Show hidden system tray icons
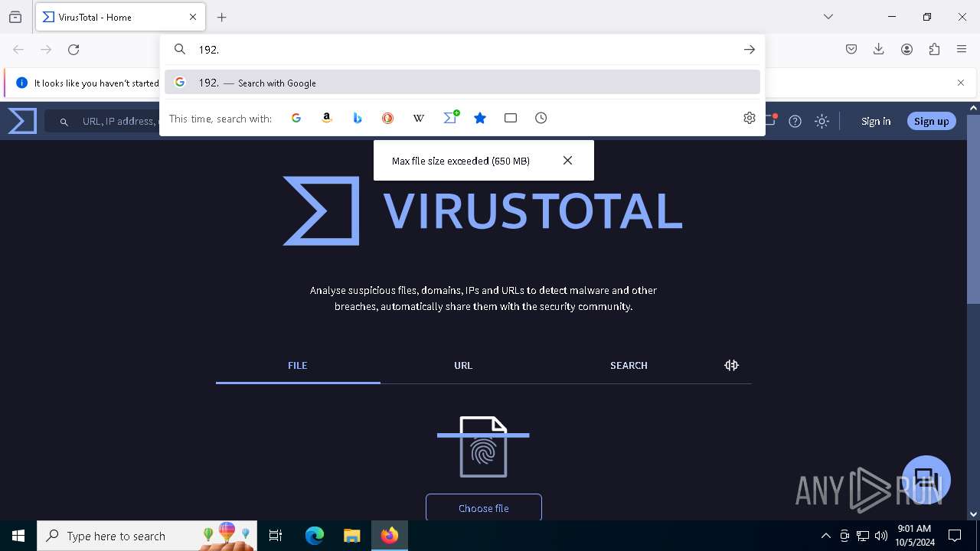The height and width of the screenshot is (551, 980). [x=825, y=536]
